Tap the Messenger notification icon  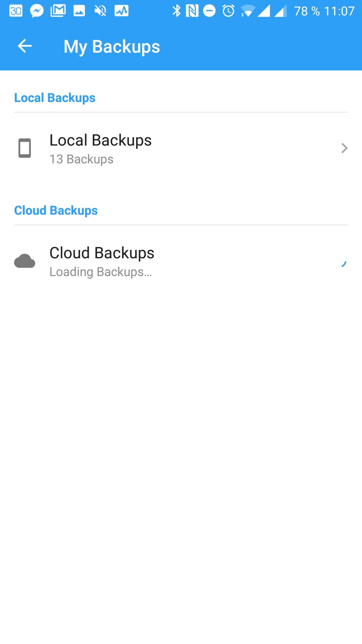click(x=37, y=11)
